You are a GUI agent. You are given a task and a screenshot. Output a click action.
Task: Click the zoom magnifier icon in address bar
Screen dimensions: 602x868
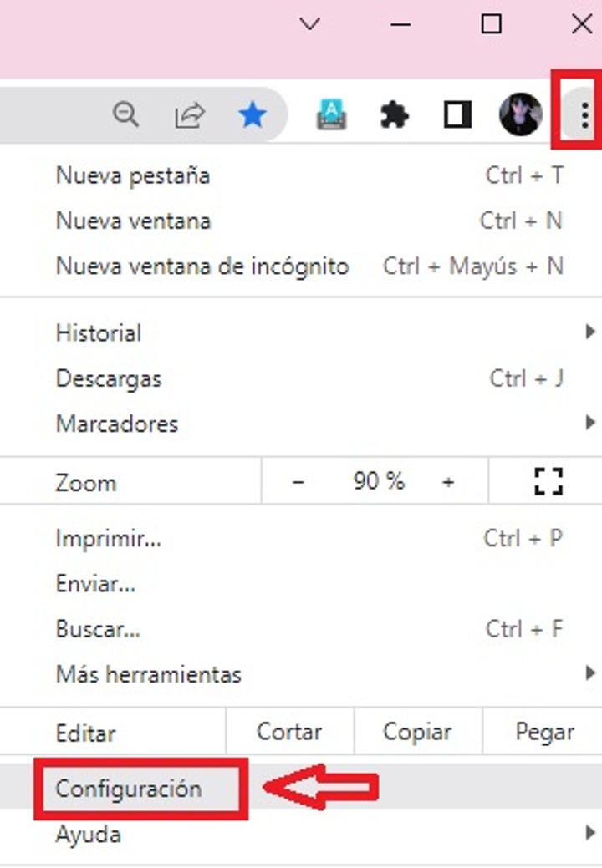[126, 115]
